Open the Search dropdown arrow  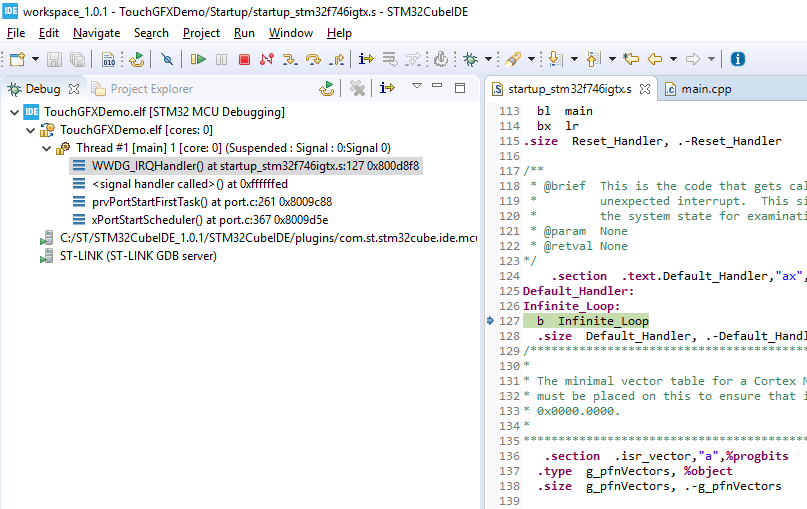pyautogui.click(x=532, y=59)
